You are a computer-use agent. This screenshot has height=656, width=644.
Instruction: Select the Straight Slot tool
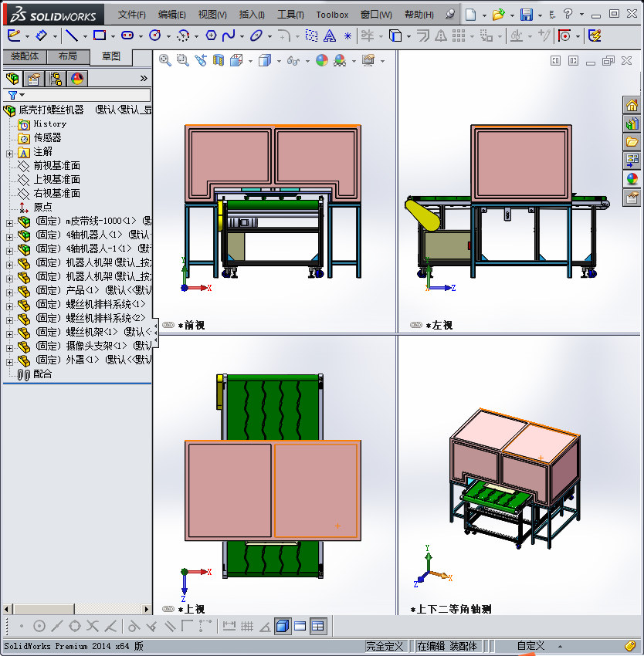point(127,36)
